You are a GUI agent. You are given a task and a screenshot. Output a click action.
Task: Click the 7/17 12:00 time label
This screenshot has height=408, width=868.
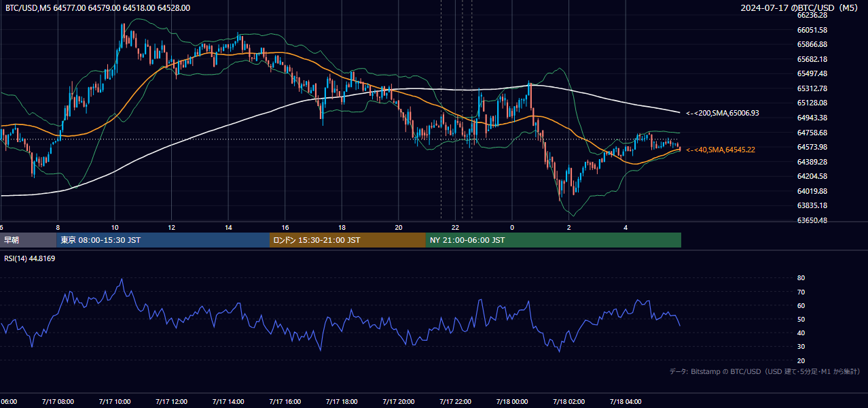171,401
